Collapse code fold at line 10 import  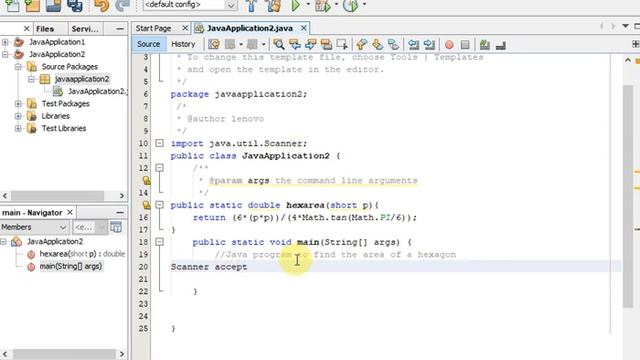pyautogui.click(x=160, y=143)
